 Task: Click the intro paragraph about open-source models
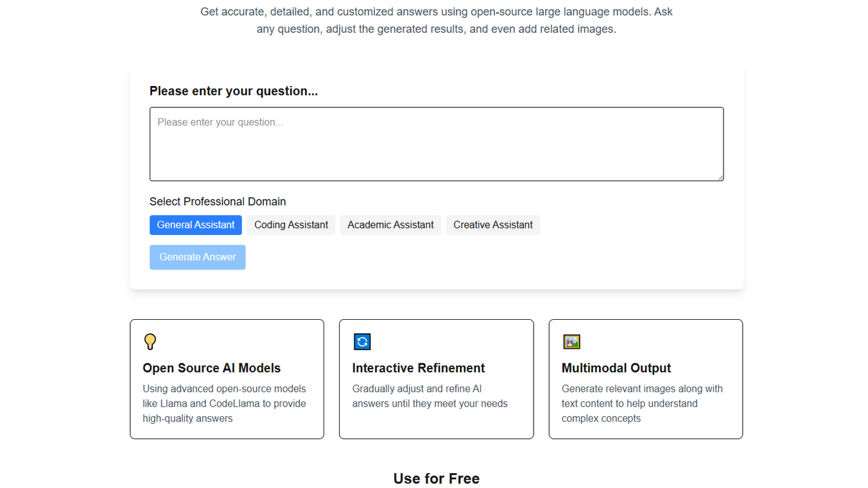coord(437,21)
